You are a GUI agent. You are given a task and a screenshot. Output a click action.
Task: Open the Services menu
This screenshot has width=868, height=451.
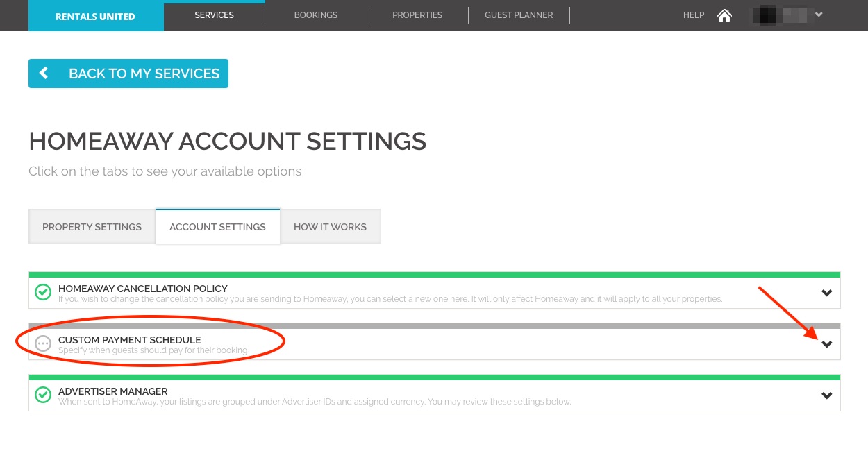215,15
